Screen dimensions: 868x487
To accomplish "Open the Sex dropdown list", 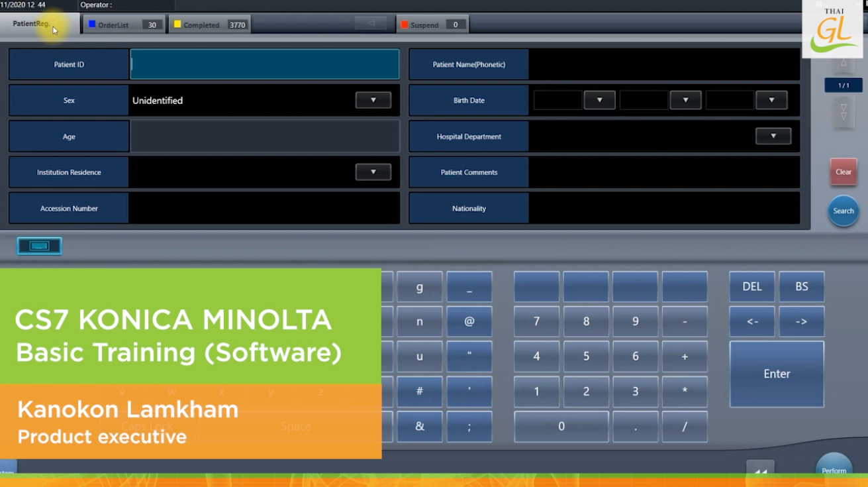I will (373, 100).
